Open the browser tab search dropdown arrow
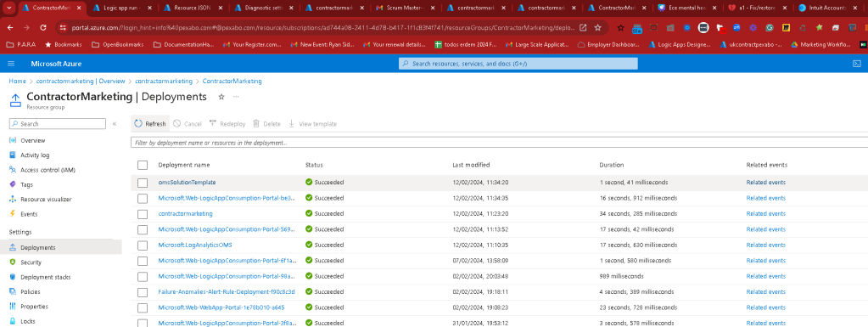Screen dimensions: 868x327 (x=9, y=8)
